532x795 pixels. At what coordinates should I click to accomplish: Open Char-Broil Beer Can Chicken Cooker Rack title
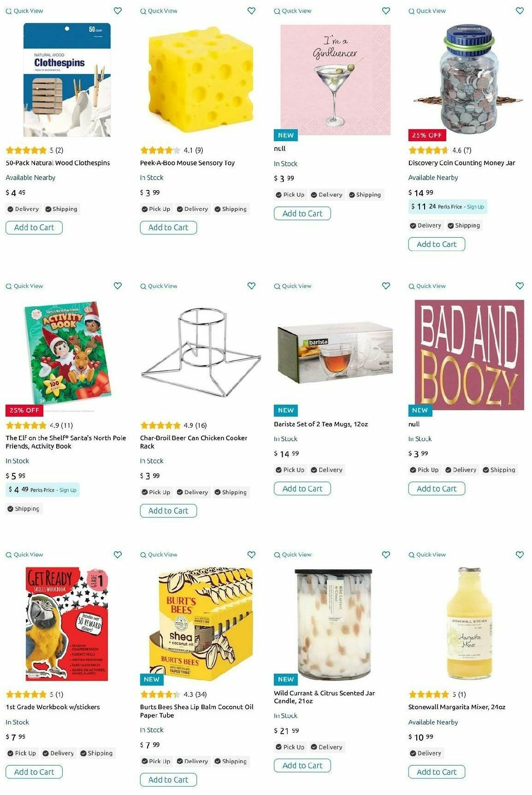pos(194,442)
